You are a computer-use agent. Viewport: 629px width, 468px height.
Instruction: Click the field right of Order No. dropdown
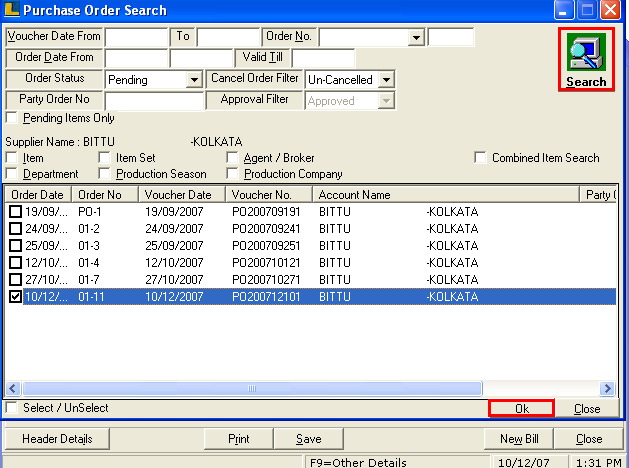tap(451, 37)
